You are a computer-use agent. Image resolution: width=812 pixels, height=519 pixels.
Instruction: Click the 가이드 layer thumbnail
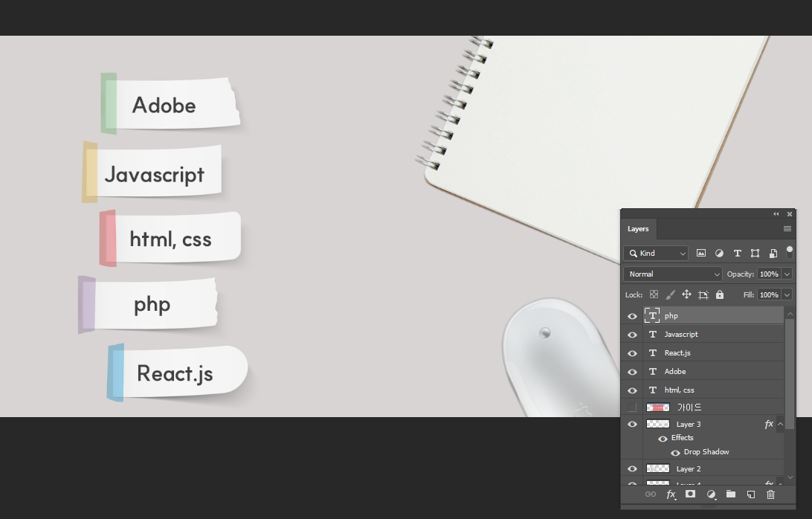point(657,407)
